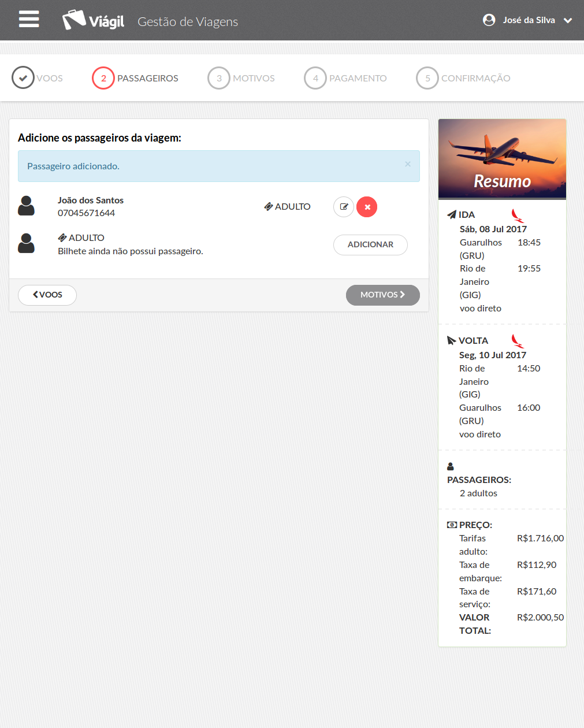Go to step 5 CONFIRMAÇÃO

(427, 78)
